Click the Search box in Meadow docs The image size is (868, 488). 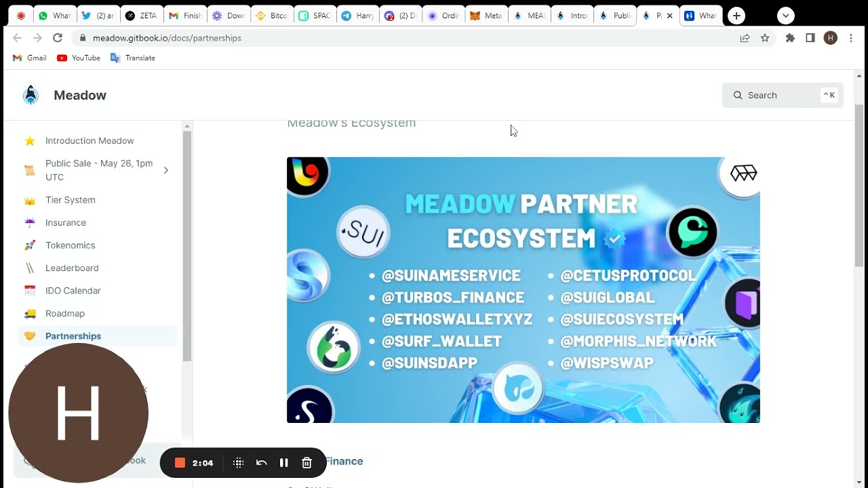pos(783,95)
